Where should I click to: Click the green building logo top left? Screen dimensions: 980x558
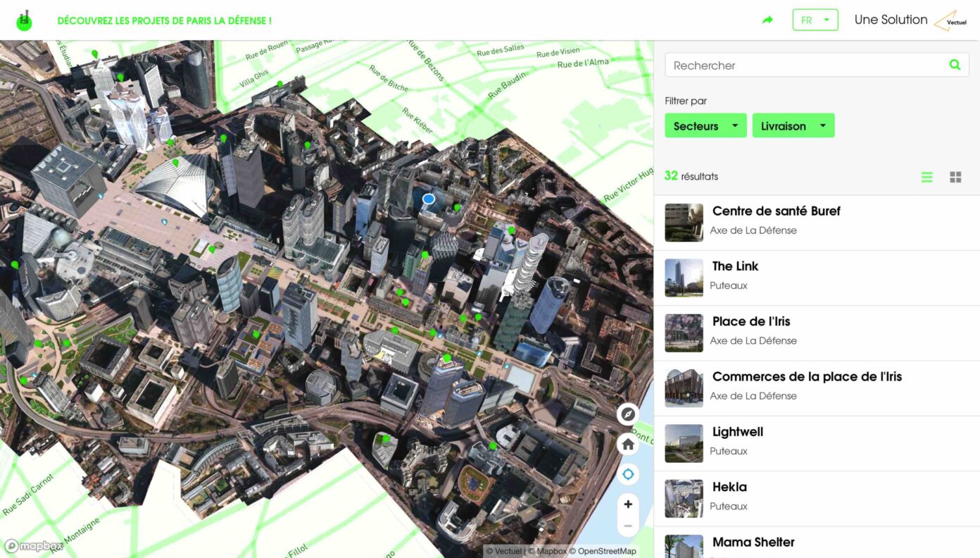pyautogui.click(x=24, y=19)
